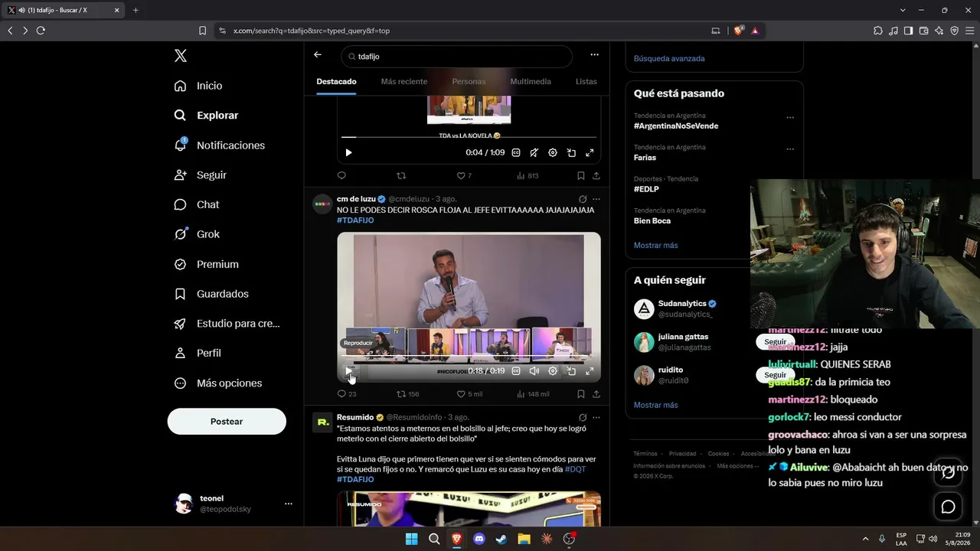Screen dimensions: 980x551
Task: Enable picture-in-picture on the 0:19 video
Action: click(x=571, y=371)
